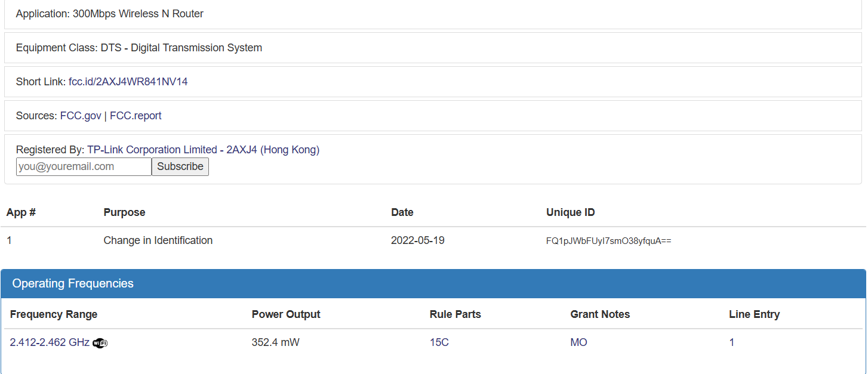Open the 15C rule part link

coord(439,342)
